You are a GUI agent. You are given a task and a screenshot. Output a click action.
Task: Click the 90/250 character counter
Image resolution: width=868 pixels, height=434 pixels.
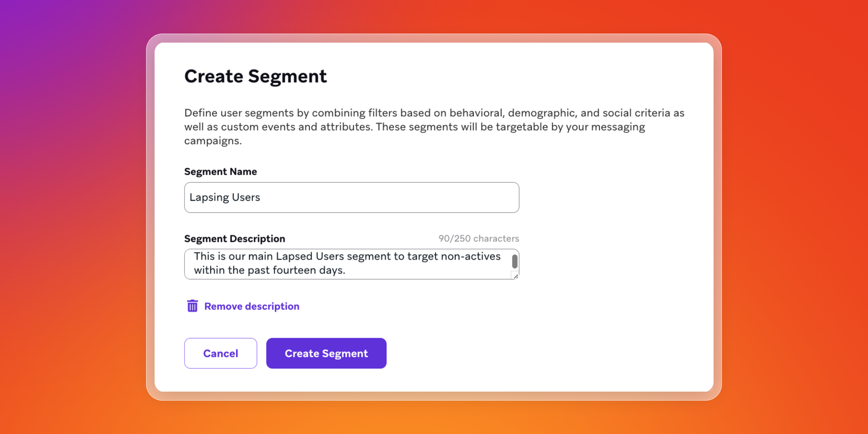coord(478,238)
